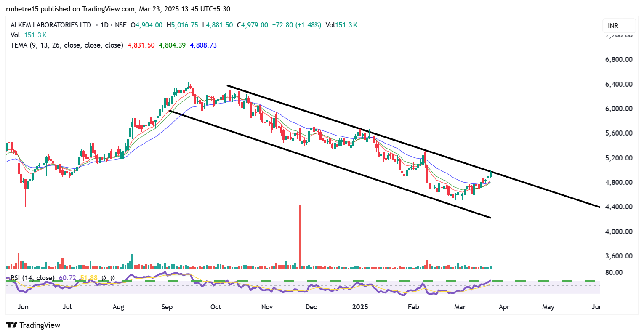Click the TradingView logo icon
This screenshot has width=644, height=335.
[11, 325]
